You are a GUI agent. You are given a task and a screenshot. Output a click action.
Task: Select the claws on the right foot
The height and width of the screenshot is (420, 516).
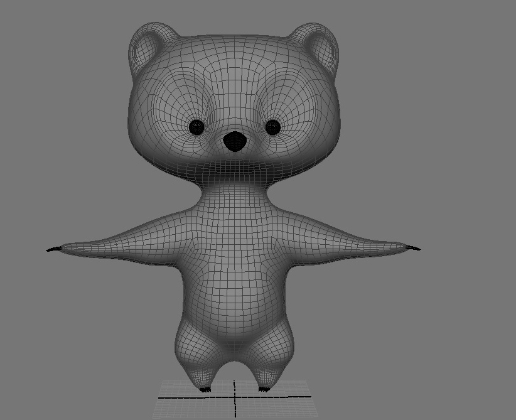[264, 390]
